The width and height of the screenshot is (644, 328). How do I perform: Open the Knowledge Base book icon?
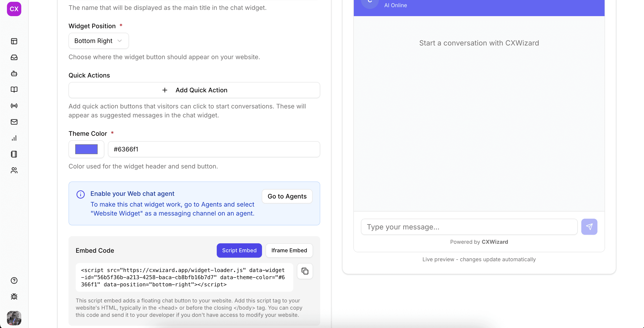tap(14, 90)
